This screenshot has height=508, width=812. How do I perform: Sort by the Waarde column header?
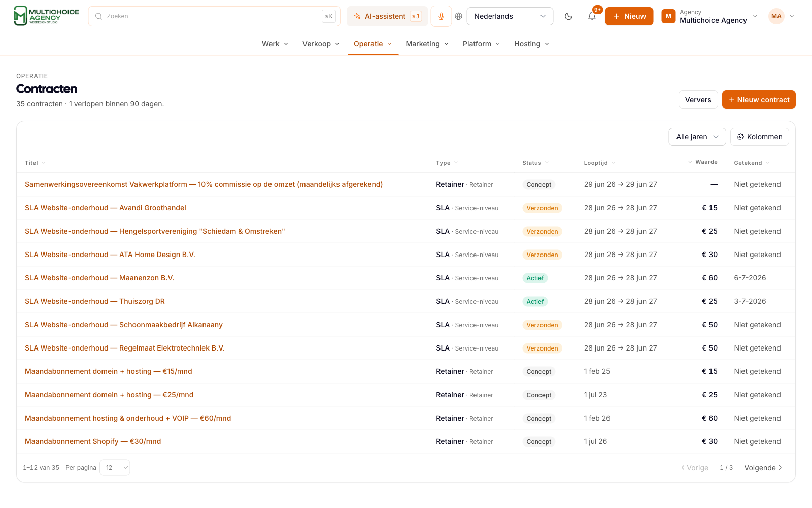pyautogui.click(x=703, y=162)
